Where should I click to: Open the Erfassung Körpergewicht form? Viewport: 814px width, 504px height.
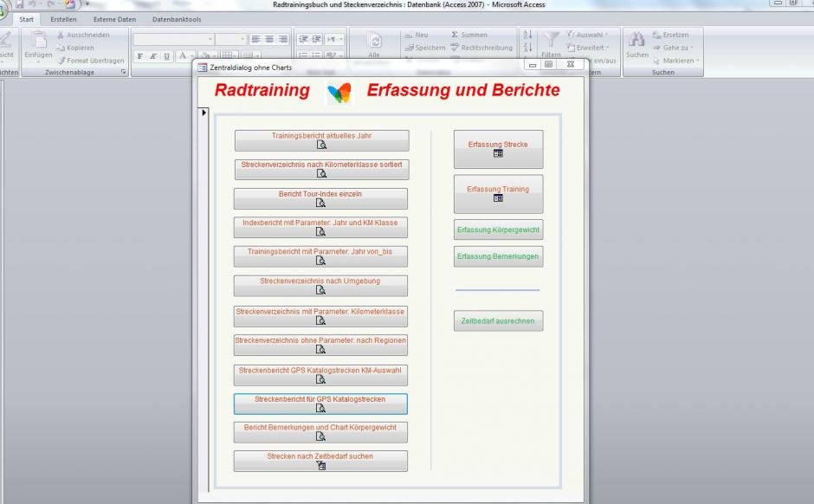(498, 230)
